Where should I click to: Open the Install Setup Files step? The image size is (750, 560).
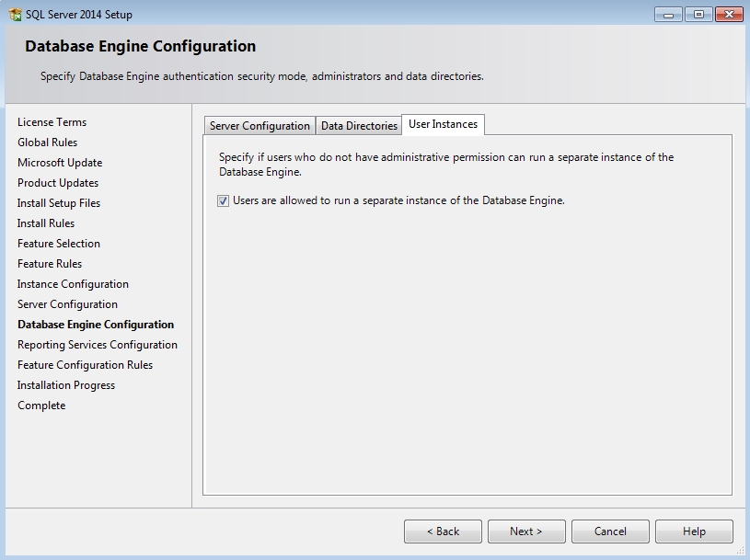point(57,202)
